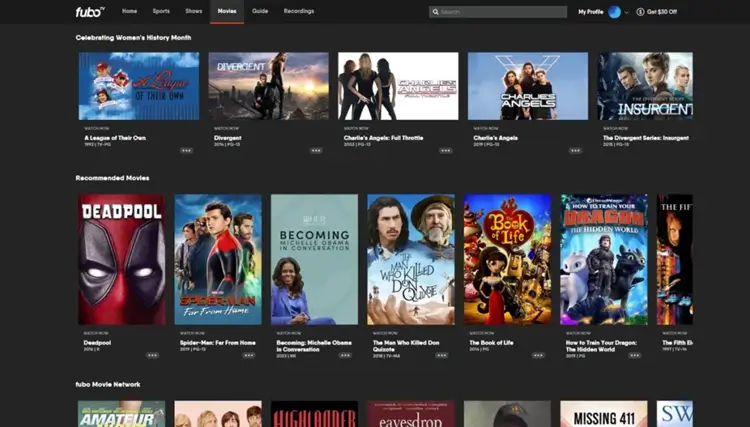Click the fubo TV logo
Viewport: 750px width, 427px height.
click(89, 12)
